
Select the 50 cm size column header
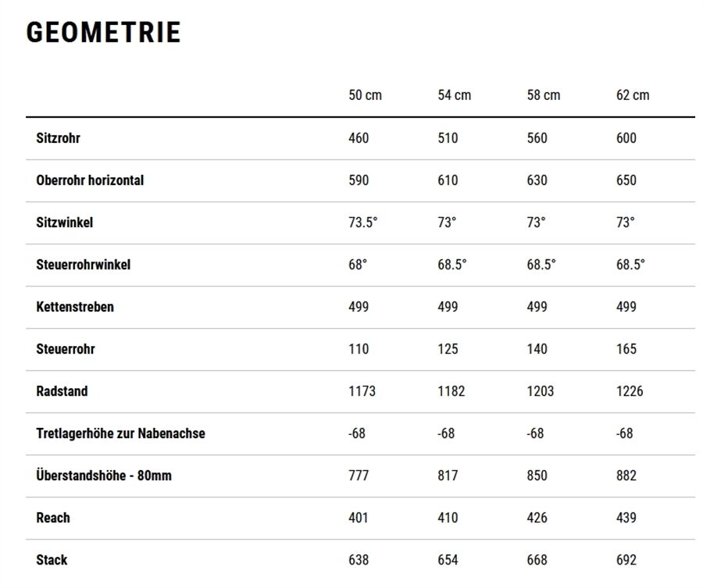[365, 95]
